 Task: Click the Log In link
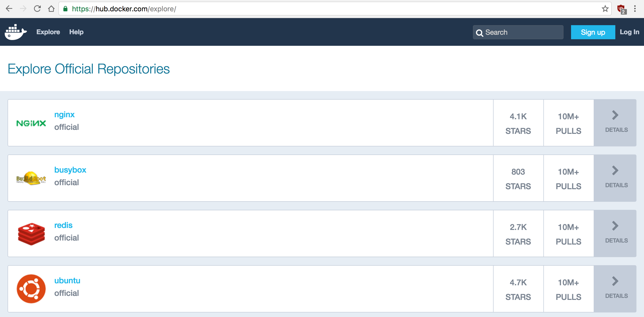(629, 32)
